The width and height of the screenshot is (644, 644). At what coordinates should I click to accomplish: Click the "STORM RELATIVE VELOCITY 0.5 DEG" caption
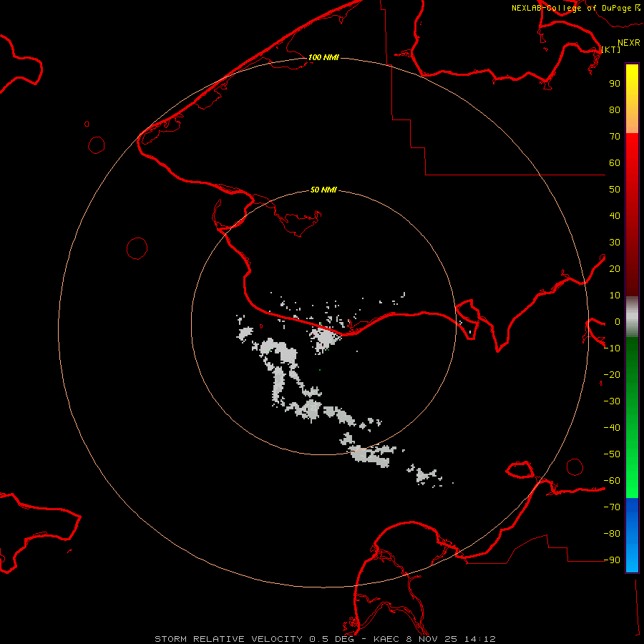(254, 639)
